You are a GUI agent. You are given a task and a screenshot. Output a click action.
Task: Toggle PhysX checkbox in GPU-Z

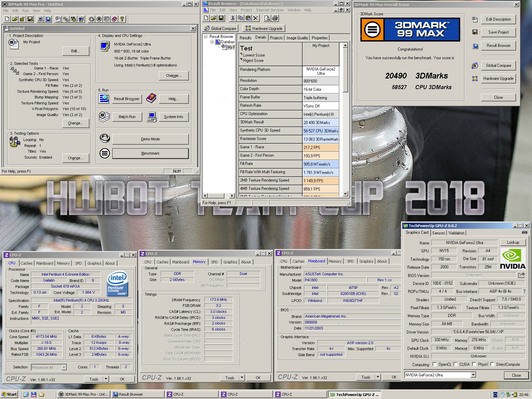point(474,364)
